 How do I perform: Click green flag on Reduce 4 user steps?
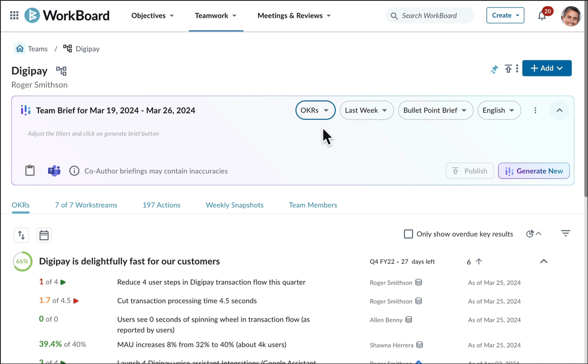coord(63,282)
